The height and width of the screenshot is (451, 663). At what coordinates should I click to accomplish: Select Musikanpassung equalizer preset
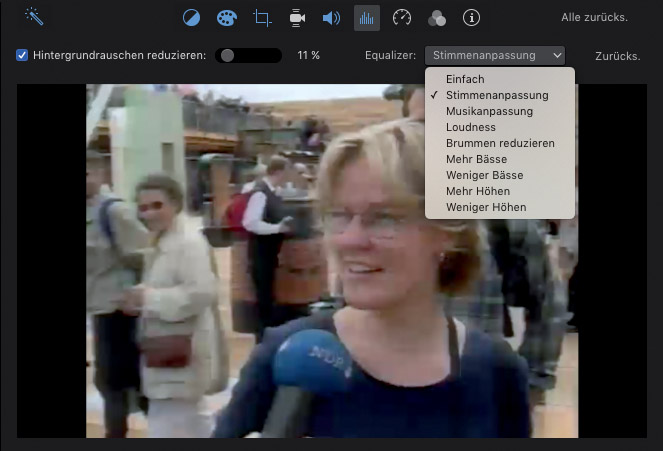pyautogui.click(x=500, y=111)
